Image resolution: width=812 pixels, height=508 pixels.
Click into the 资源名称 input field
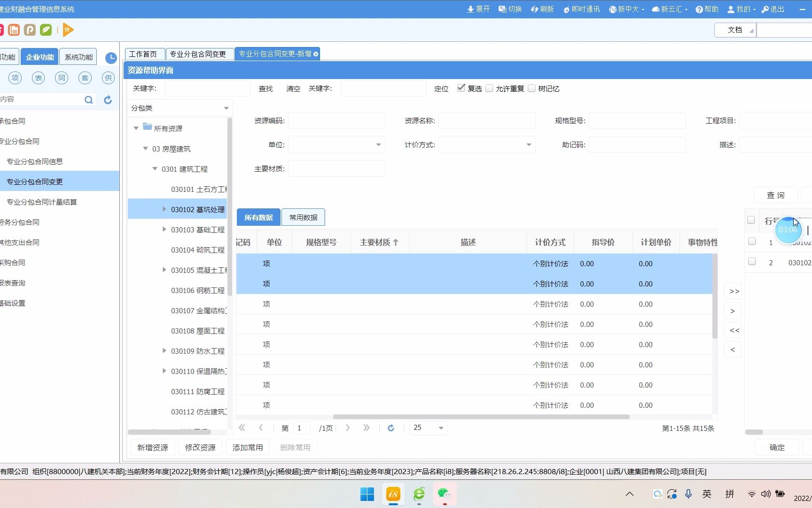[487, 121]
